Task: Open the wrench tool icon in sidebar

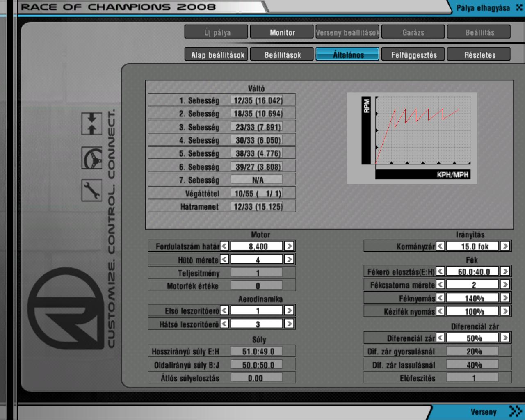Action: [91, 190]
